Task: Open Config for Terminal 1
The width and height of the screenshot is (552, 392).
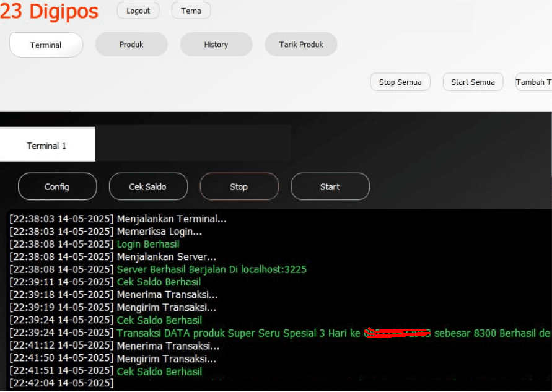Action: [57, 186]
